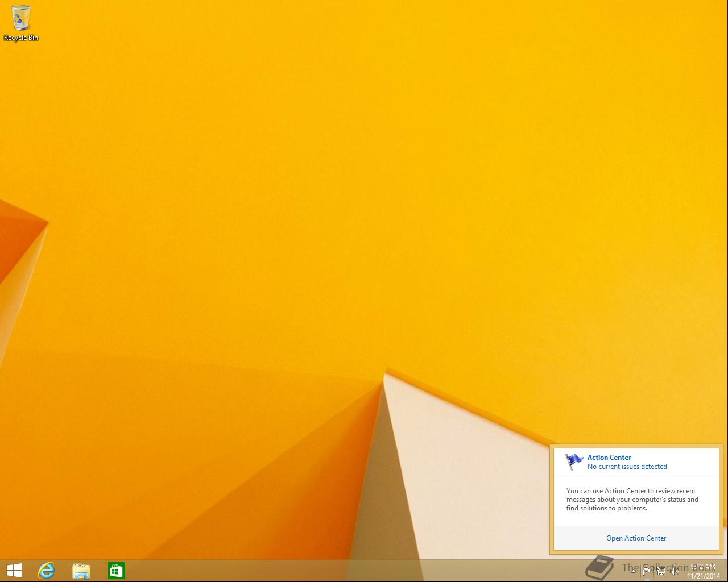The height and width of the screenshot is (582, 728).
Task: Click the 11/21/2014 date in the tray
Action: 704,576
